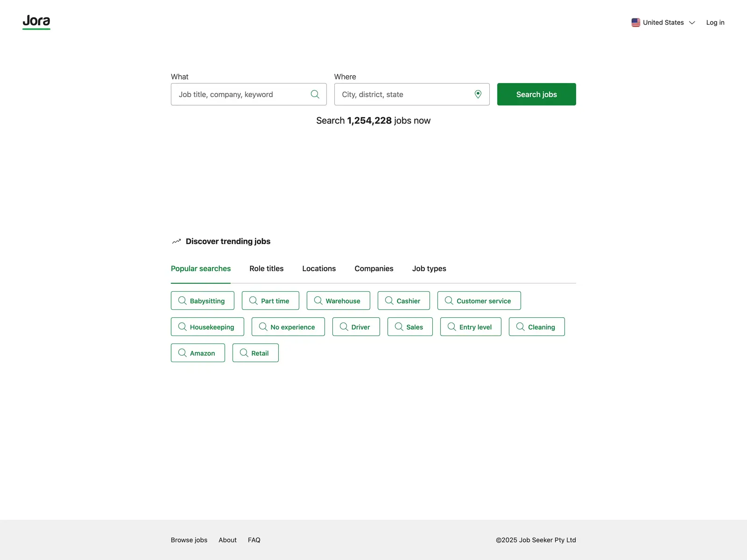This screenshot has height=560, width=747.
Task: Expand the United States country dropdown chevron
Action: (x=692, y=23)
